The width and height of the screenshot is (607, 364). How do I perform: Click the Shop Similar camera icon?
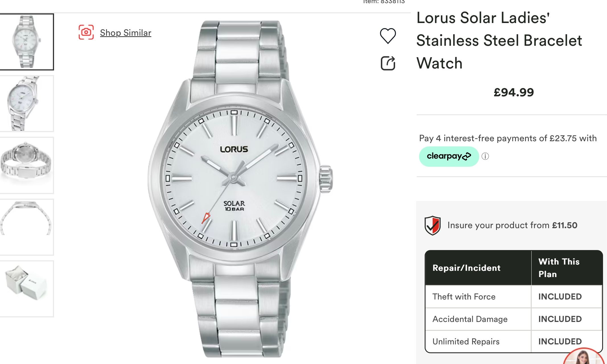86,32
